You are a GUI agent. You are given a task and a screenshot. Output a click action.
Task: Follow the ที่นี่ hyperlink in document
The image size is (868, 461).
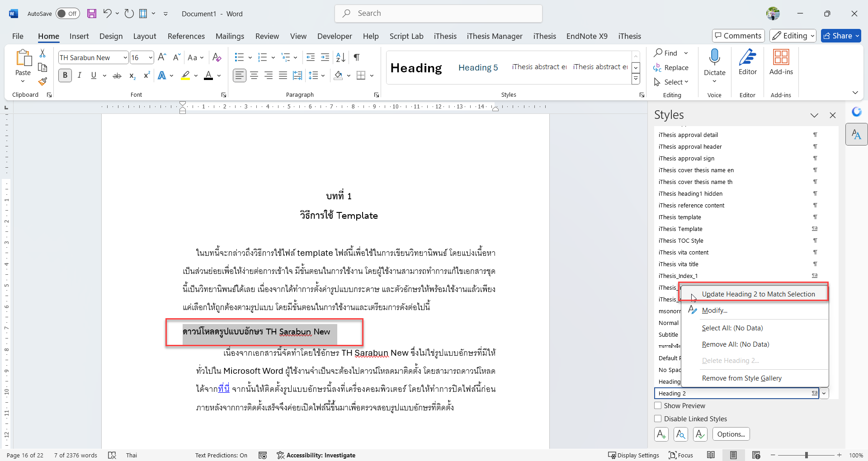(x=224, y=389)
